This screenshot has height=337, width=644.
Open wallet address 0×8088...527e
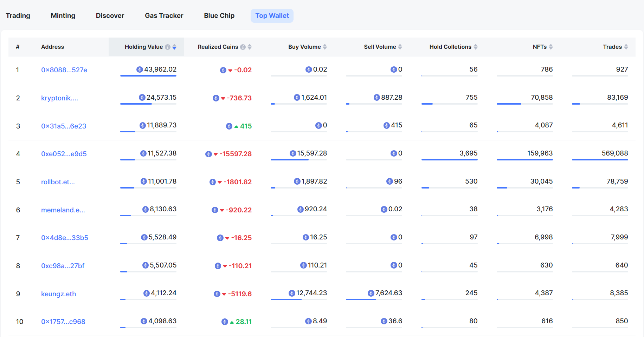pyautogui.click(x=64, y=70)
